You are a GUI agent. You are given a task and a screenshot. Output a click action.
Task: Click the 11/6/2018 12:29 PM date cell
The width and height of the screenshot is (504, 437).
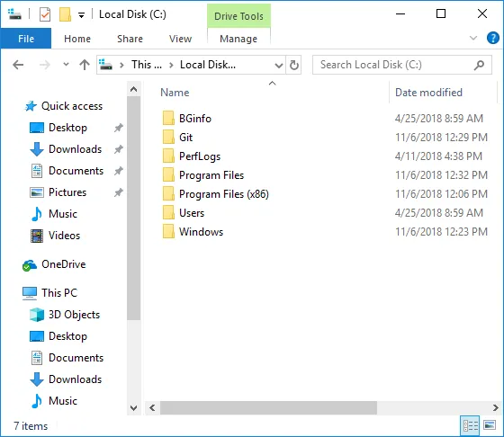441,137
